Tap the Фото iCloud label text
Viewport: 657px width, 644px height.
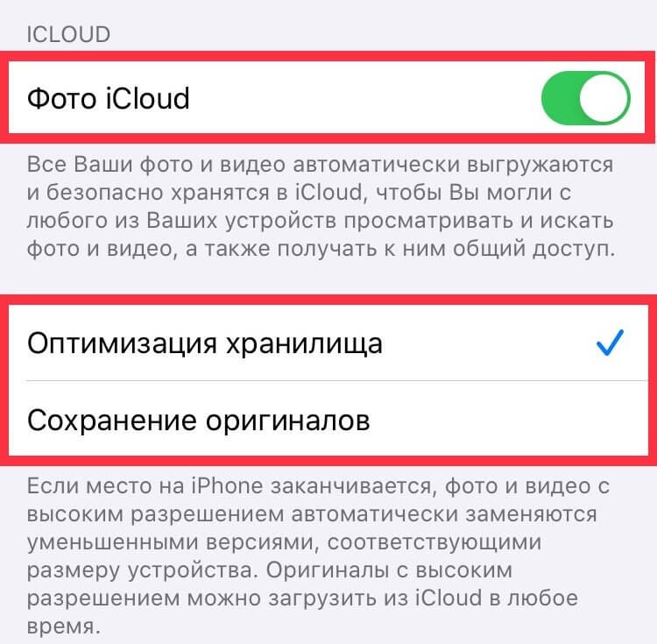pos(108,99)
